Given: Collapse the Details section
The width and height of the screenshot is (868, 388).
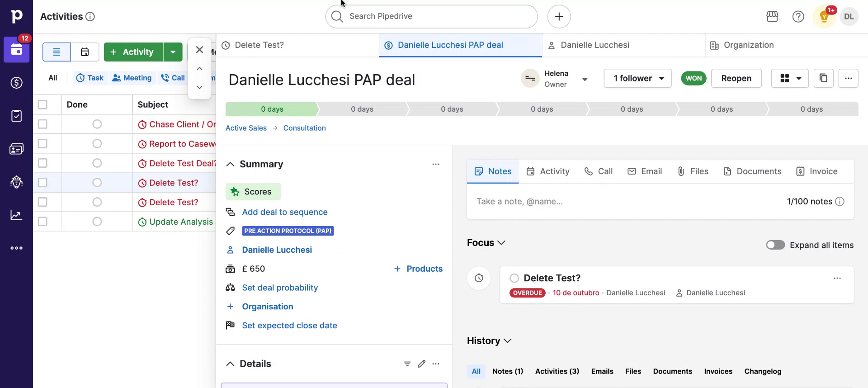Looking at the screenshot, I should click(230, 364).
